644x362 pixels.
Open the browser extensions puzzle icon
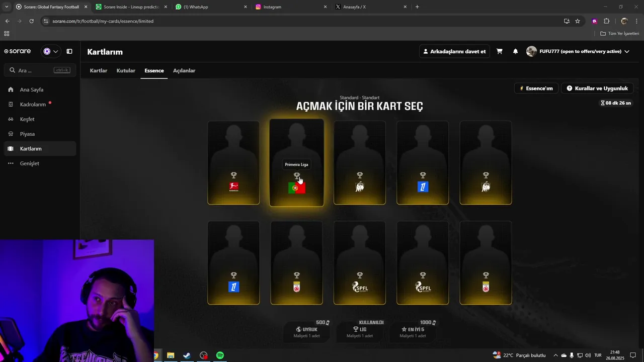(x=606, y=21)
